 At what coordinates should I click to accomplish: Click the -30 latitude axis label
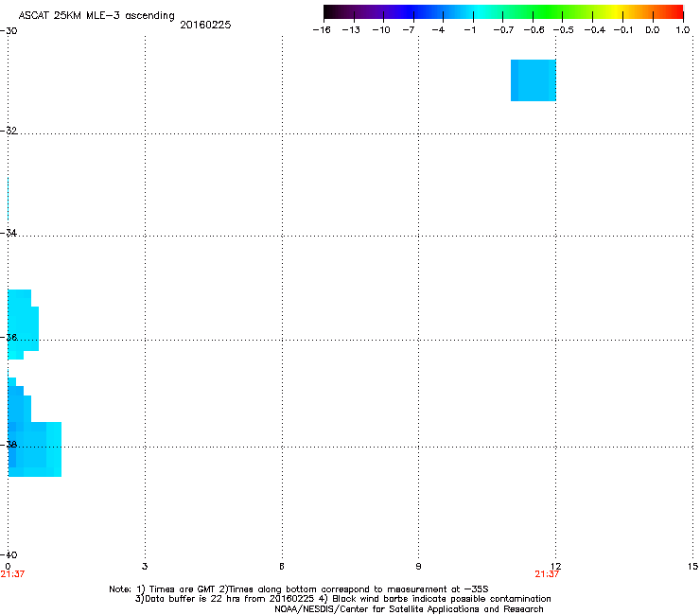tap(9, 31)
